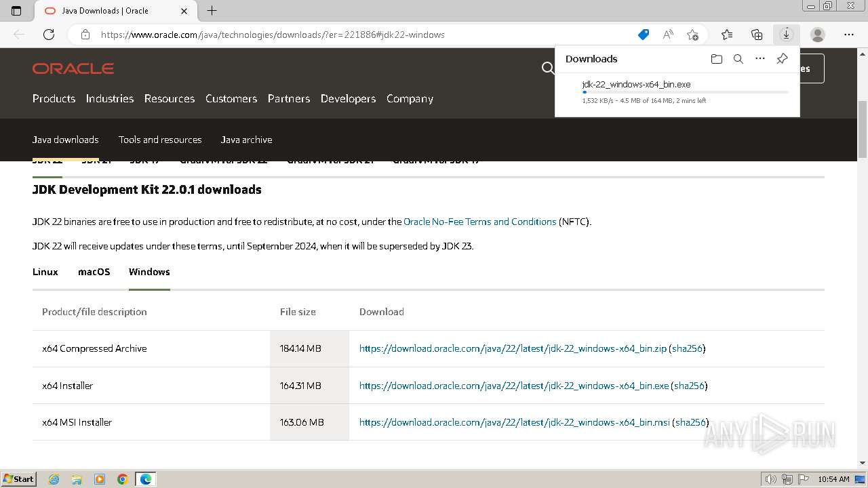Click the browser back arrow
The width and height of the screenshot is (868, 488).
tap(19, 35)
